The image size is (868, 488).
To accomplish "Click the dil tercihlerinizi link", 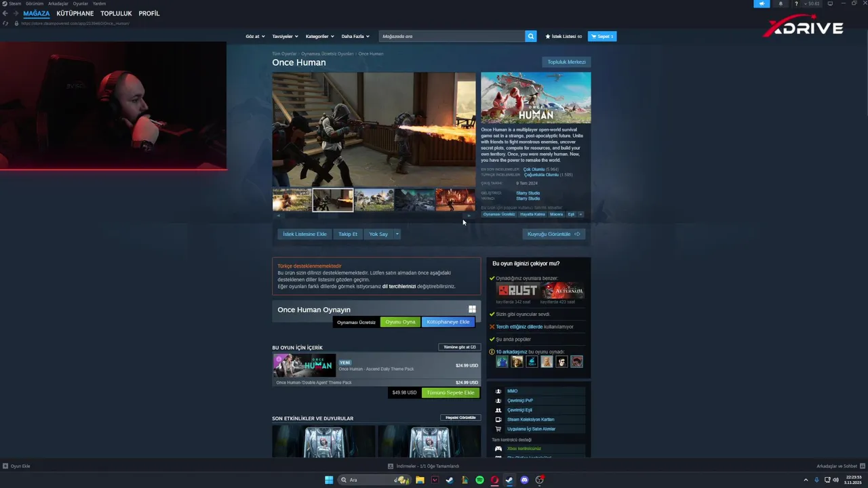I will pyautogui.click(x=399, y=286).
